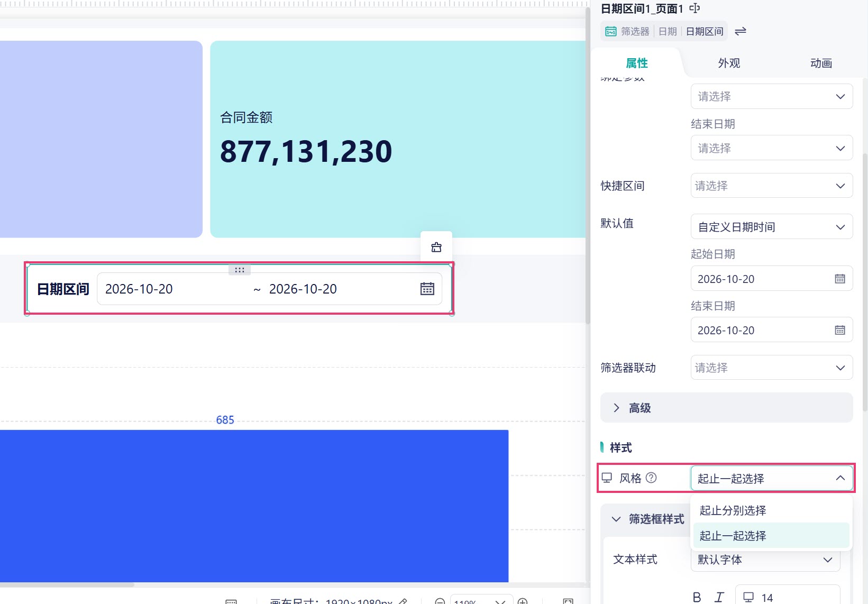The height and width of the screenshot is (604, 868).
Task: Open calendar picker for default 结束日期 field
Action: tap(840, 330)
